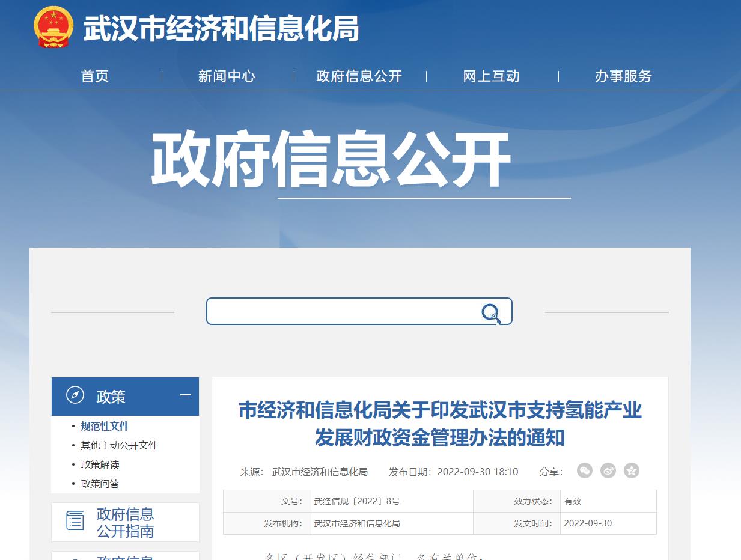Click the national emblem logo in the header
Viewport: 741px width, 560px height.
tap(53, 28)
